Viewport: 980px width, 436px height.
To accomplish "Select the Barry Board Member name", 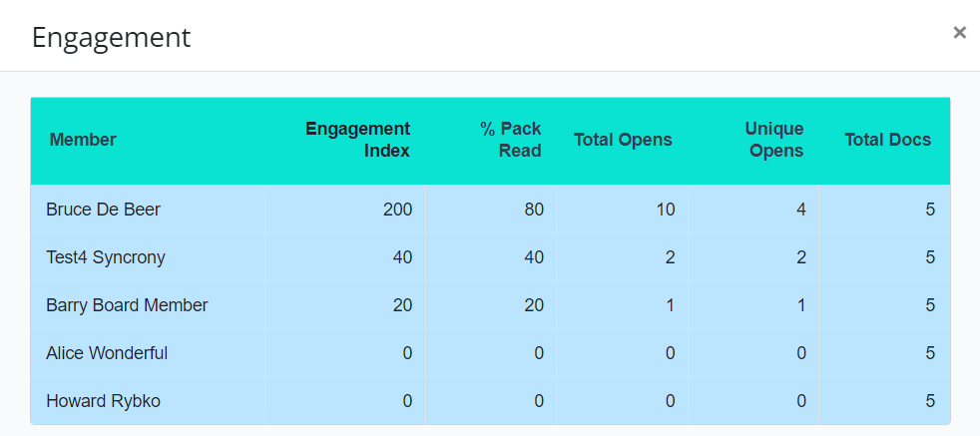I will pyautogui.click(x=127, y=305).
